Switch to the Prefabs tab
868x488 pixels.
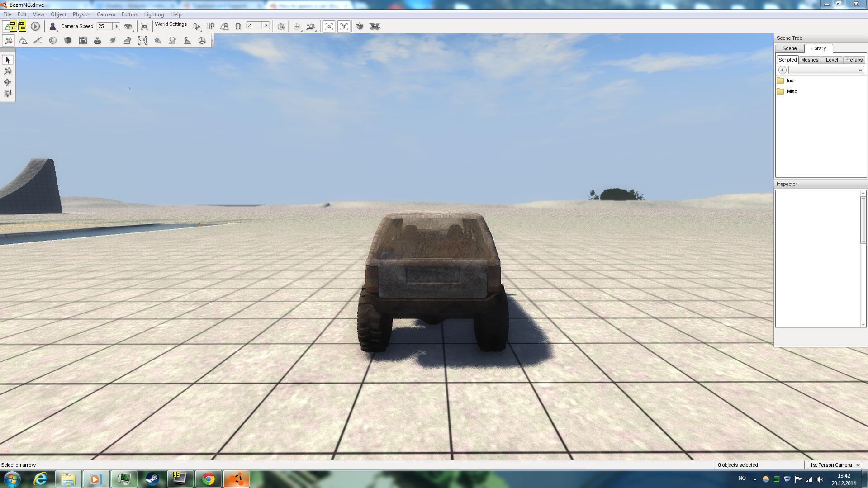[x=854, y=60]
